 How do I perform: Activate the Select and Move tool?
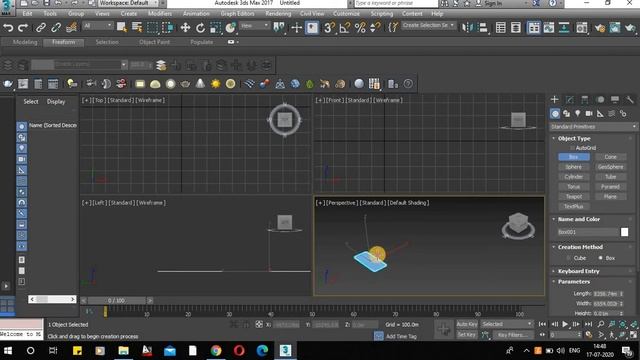tap(185, 28)
